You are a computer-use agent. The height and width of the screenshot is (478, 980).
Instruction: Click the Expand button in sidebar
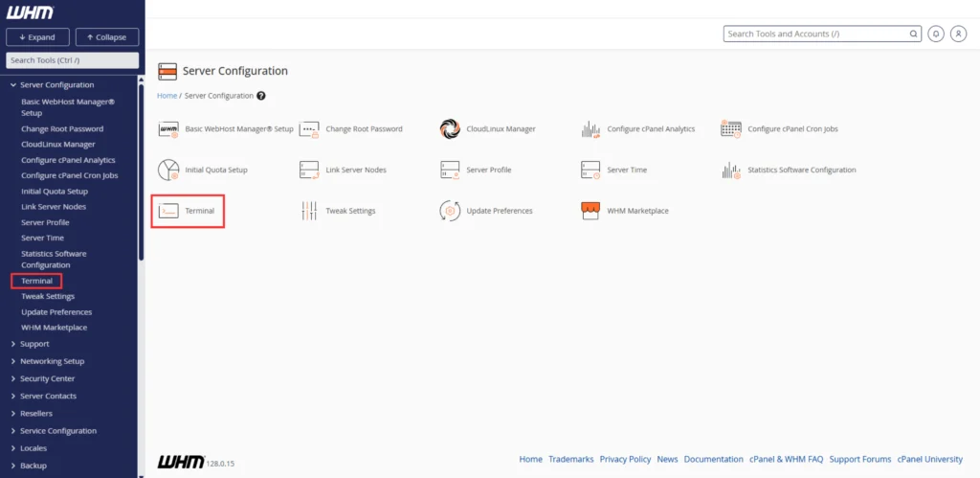click(x=37, y=37)
